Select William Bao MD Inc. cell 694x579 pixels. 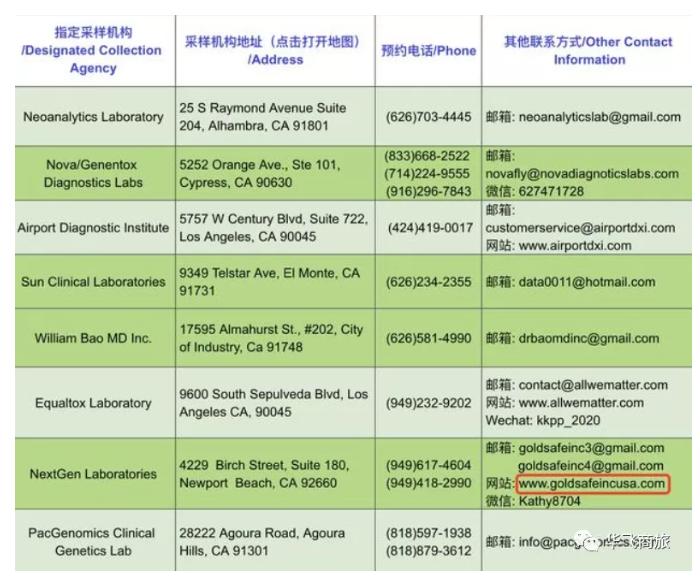pos(93,339)
